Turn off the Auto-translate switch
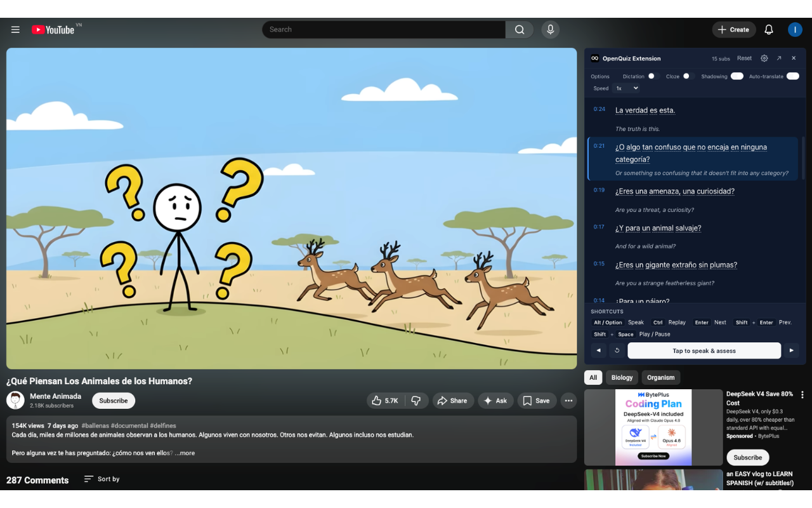The image size is (812, 508). (x=792, y=76)
